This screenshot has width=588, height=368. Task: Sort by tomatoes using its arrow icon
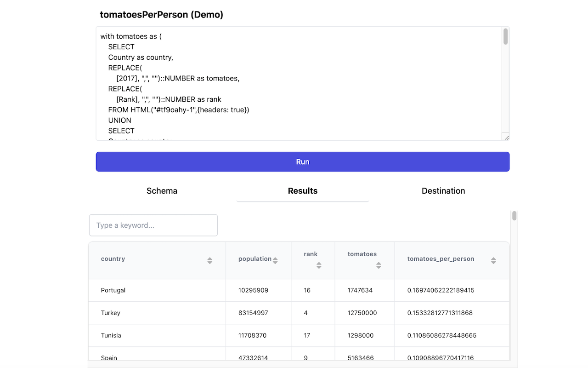pyautogui.click(x=379, y=265)
